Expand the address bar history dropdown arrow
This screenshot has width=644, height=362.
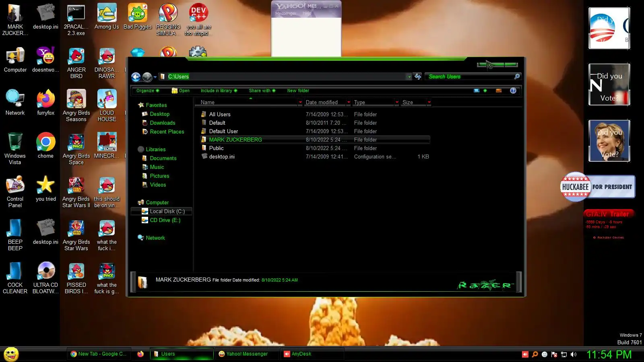click(409, 76)
